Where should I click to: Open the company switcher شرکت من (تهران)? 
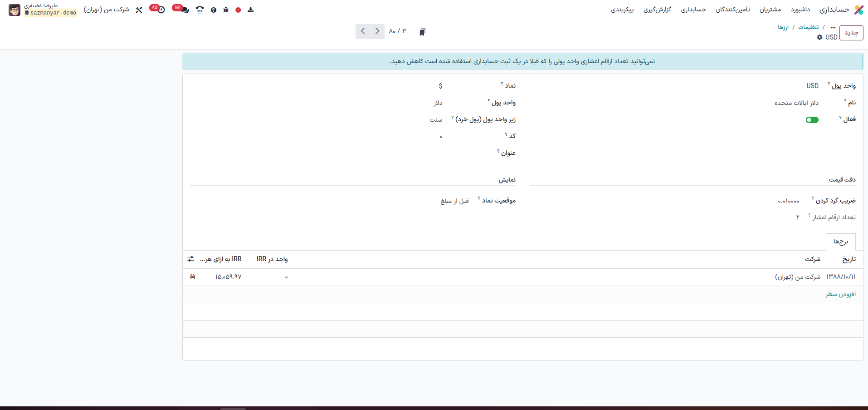click(107, 10)
